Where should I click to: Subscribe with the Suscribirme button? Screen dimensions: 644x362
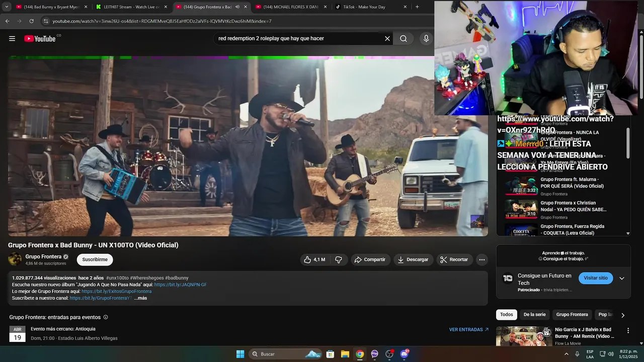coord(95,259)
